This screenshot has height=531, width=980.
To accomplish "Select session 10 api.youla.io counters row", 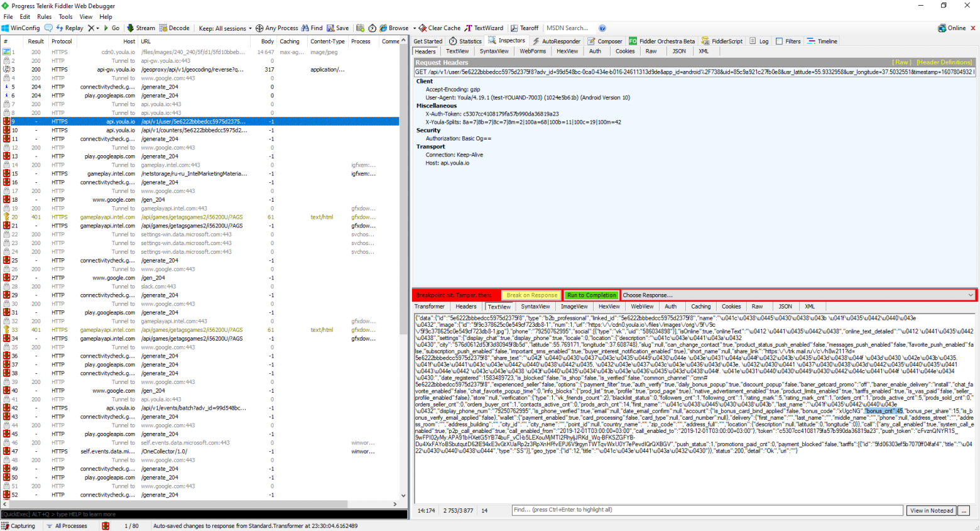I will click(200, 130).
